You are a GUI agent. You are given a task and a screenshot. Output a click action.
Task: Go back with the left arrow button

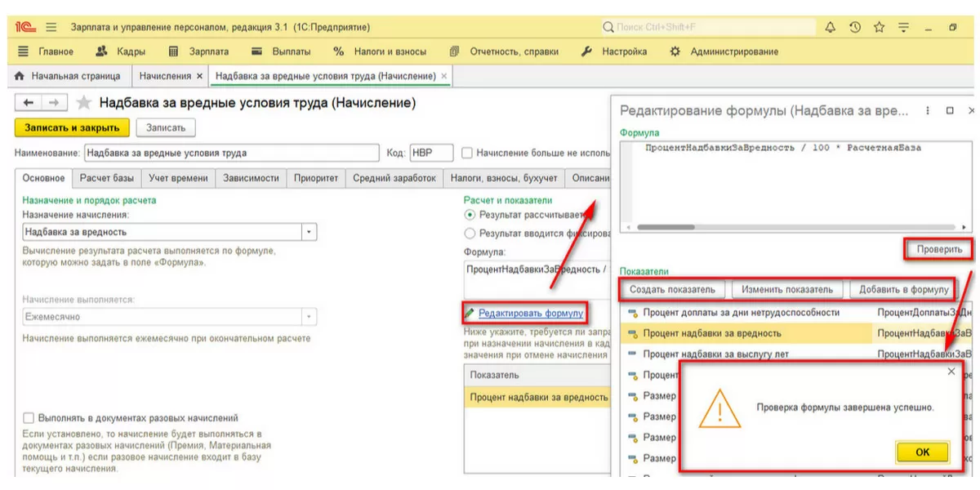[29, 103]
